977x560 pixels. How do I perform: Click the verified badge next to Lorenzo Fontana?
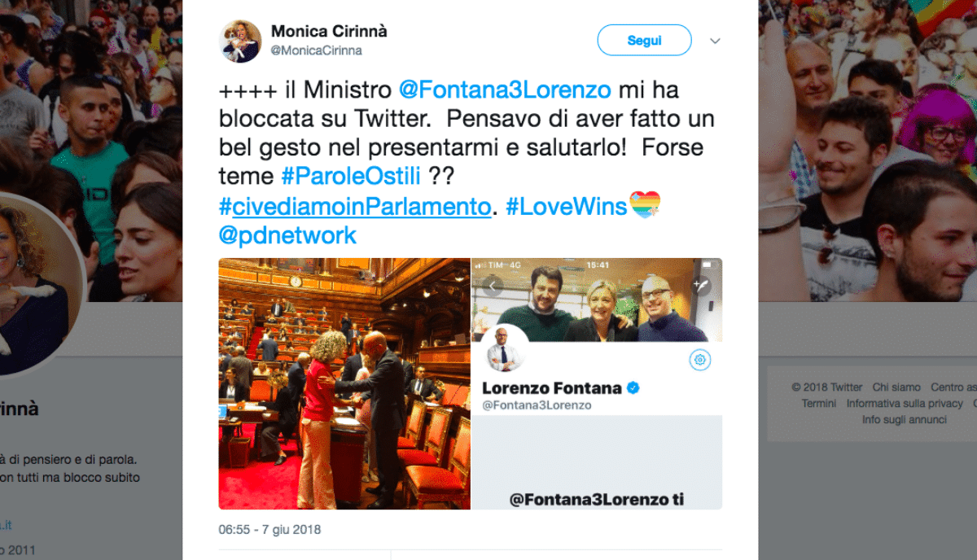(x=633, y=388)
